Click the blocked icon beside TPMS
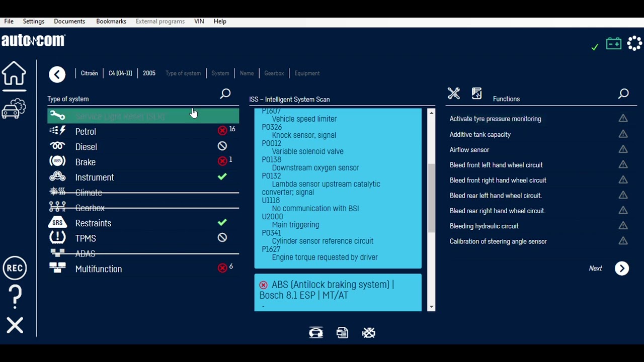This screenshot has width=644, height=362. click(222, 237)
